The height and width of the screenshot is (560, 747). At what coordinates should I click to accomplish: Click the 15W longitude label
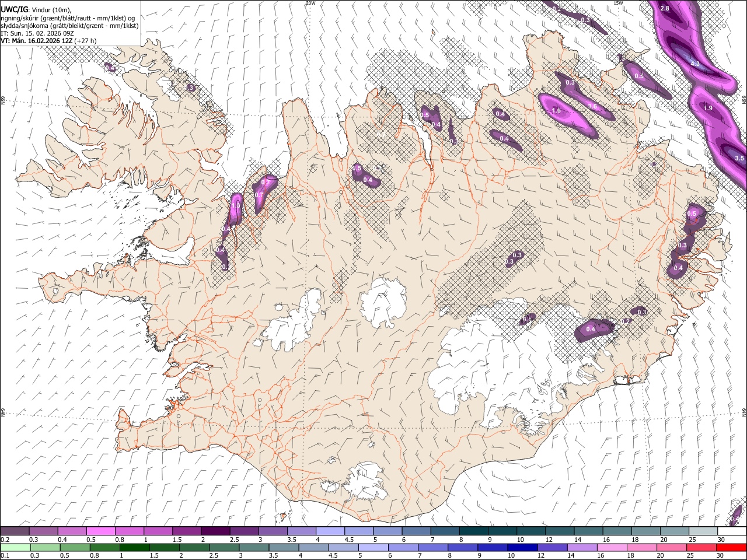pyautogui.click(x=619, y=3)
